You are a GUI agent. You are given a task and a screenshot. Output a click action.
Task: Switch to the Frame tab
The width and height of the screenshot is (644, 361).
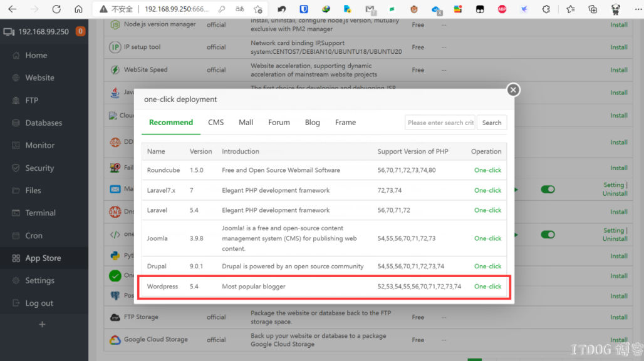tap(345, 122)
